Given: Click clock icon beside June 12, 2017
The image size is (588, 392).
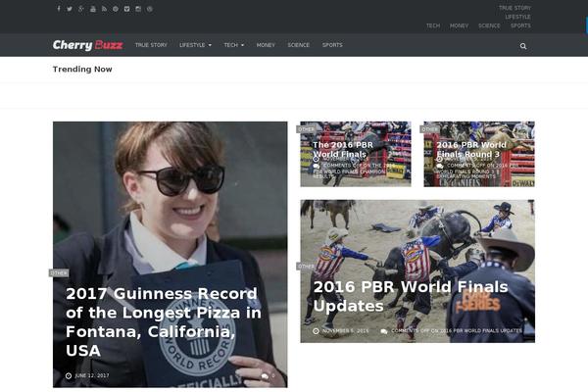Looking at the screenshot, I should pos(69,376).
